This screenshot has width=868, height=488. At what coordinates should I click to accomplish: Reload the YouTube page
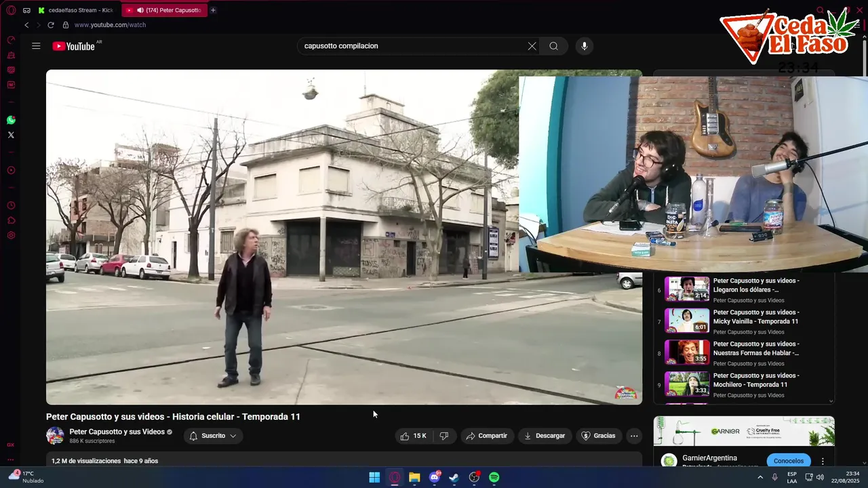(x=51, y=25)
